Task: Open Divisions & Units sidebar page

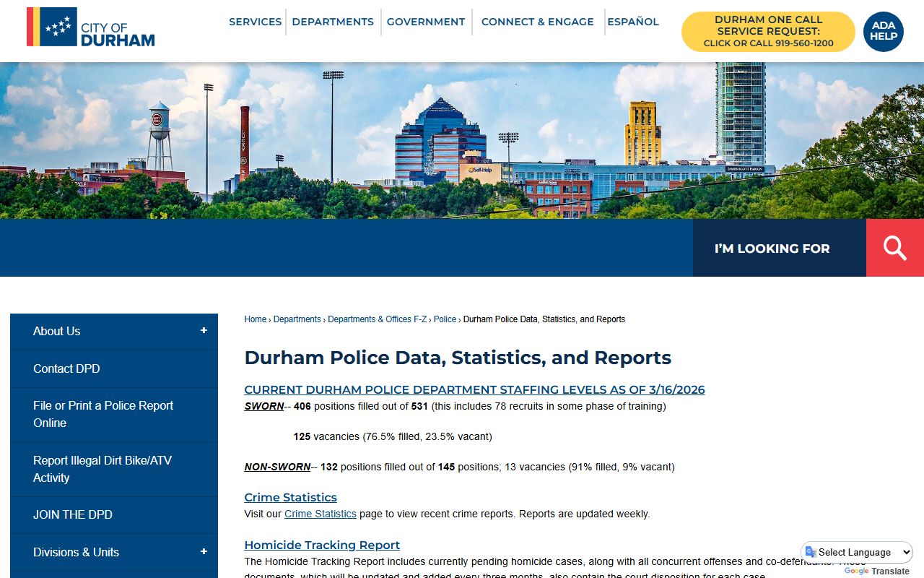Action: [x=76, y=552]
